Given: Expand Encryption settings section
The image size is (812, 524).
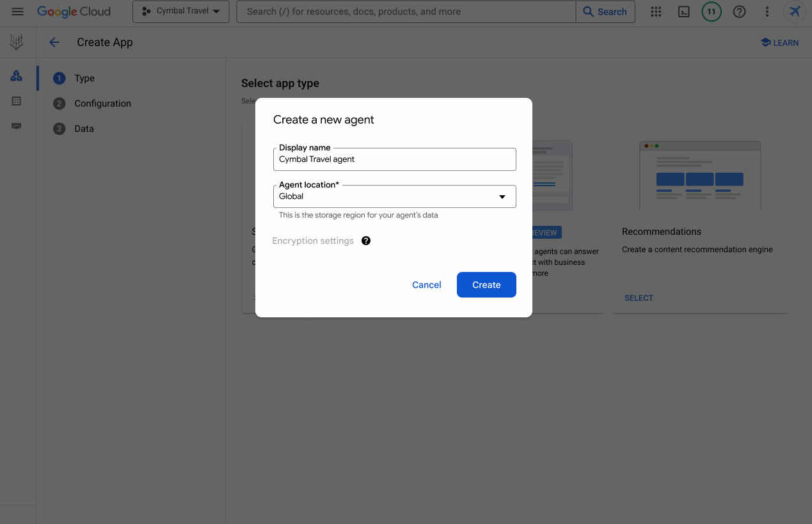Looking at the screenshot, I should click(x=313, y=241).
